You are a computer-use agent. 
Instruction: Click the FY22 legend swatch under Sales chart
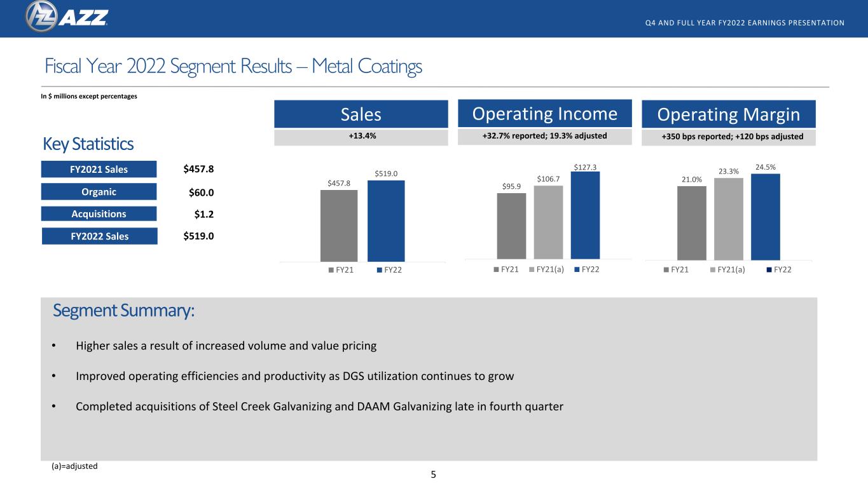[x=379, y=269]
